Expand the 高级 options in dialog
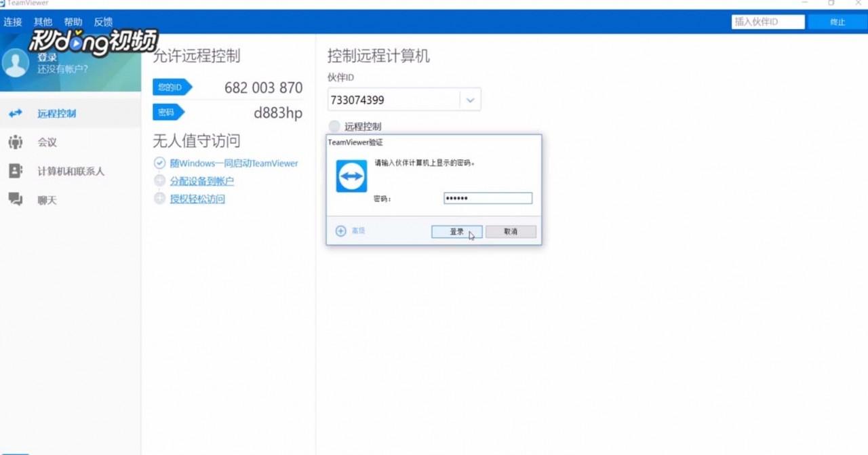The width and height of the screenshot is (868, 455). point(351,231)
